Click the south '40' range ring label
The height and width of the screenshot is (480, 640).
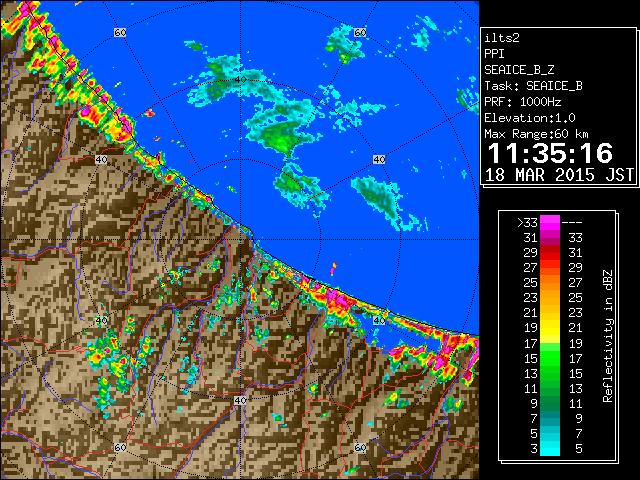pos(240,400)
